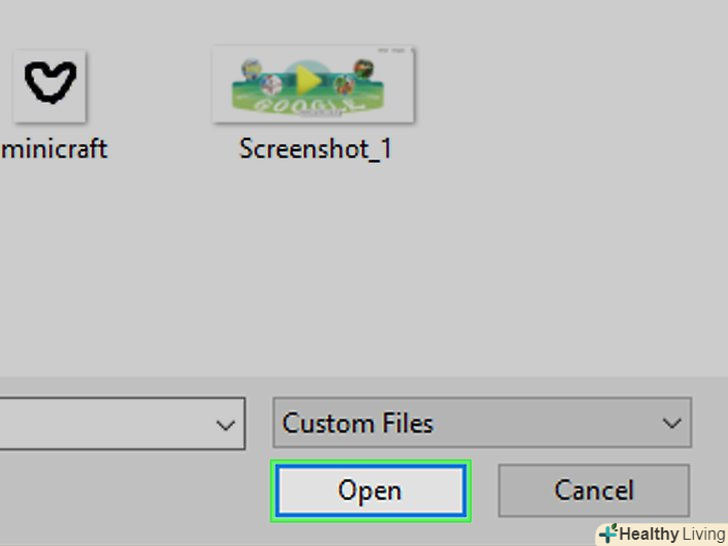The height and width of the screenshot is (546, 728).
Task: Click the Healthy Living green cross logo
Action: (608, 534)
